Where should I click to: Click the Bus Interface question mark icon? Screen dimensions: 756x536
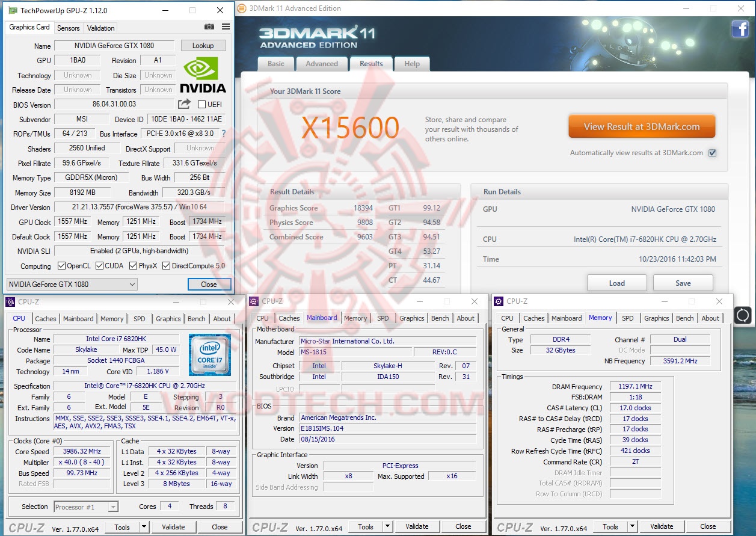tap(224, 134)
